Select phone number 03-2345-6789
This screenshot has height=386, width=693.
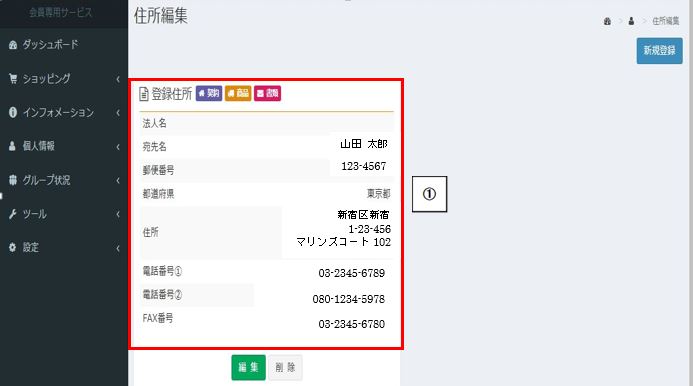click(351, 273)
